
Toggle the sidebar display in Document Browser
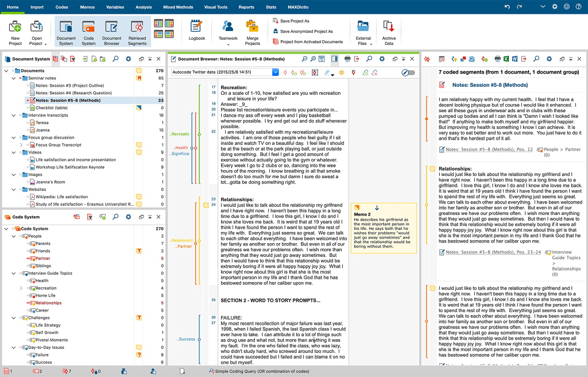334,59
